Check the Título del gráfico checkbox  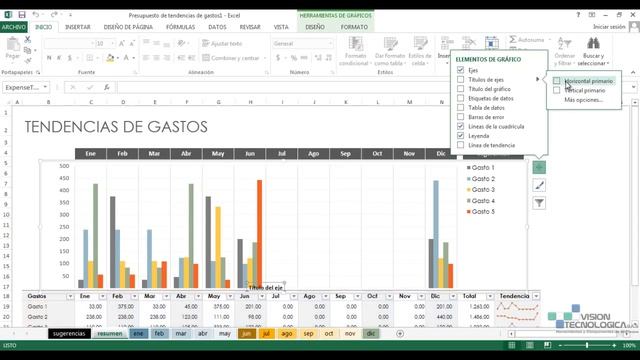tap(460, 89)
